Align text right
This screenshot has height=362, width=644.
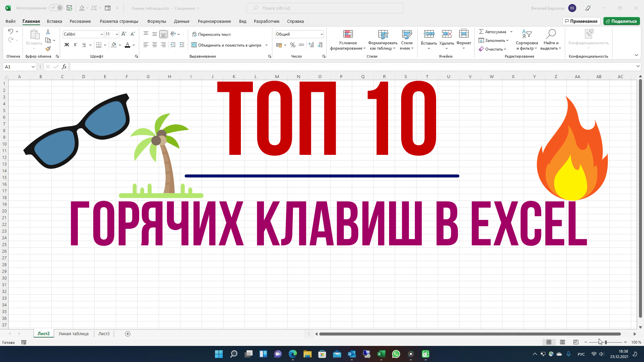pyautogui.click(x=163, y=45)
